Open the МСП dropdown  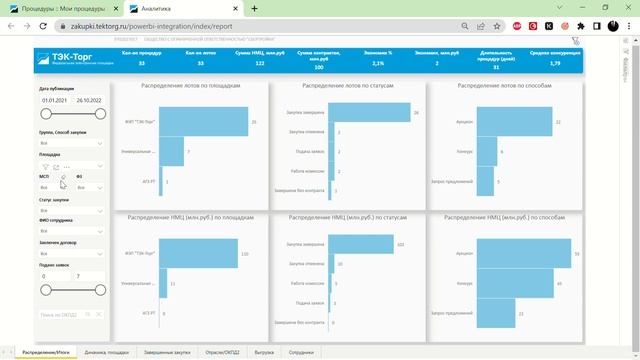[53, 187]
